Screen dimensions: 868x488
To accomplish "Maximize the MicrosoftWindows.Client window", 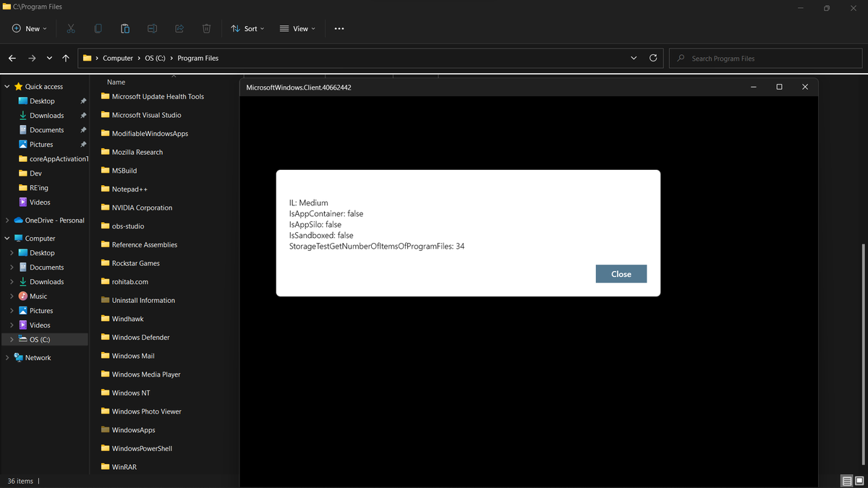I will click(x=779, y=87).
